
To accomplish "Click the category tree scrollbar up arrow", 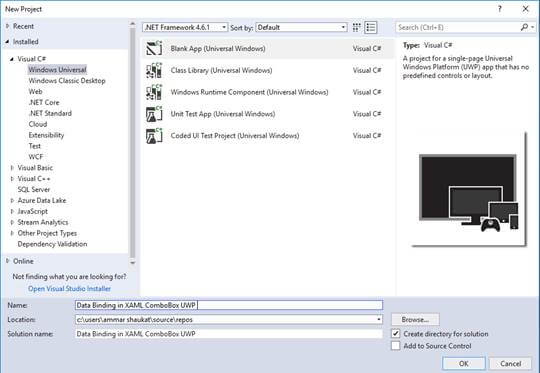I will [x=133, y=24].
